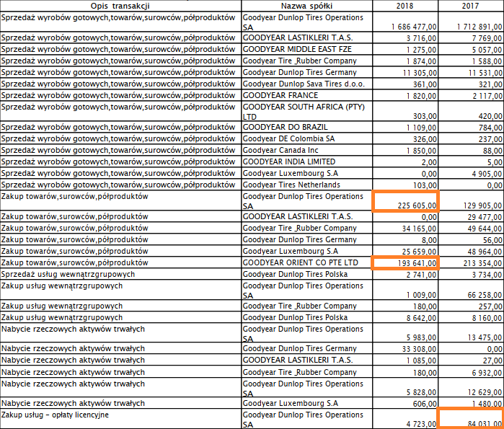Click the value 361,00
Image resolution: width=504 pixels, height=429 pixels.
click(x=425, y=84)
